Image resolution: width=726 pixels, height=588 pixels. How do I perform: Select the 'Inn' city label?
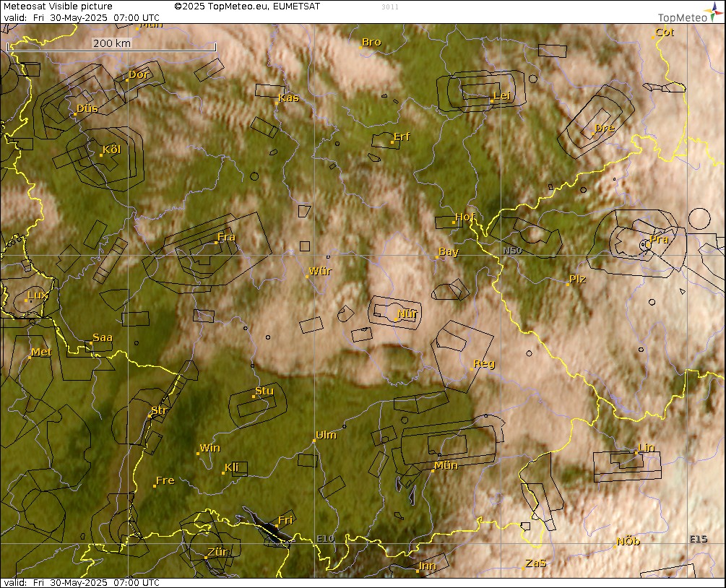pyautogui.click(x=428, y=566)
